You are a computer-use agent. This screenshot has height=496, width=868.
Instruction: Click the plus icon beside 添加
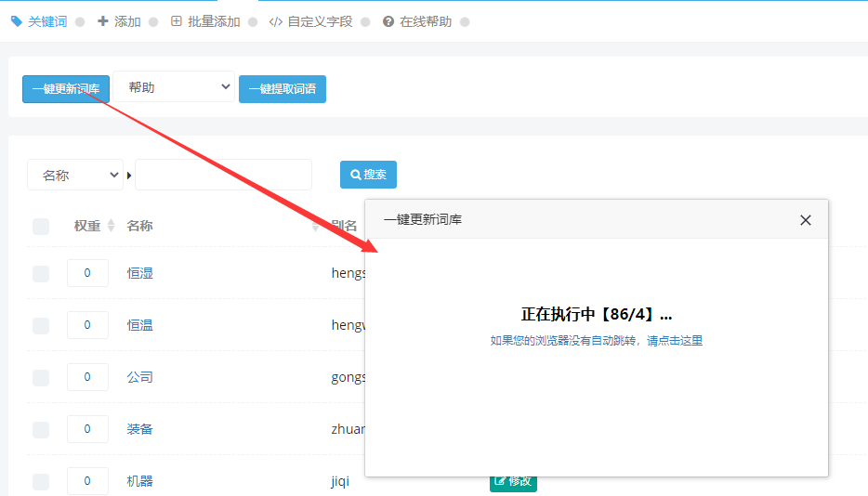tap(103, 21)
